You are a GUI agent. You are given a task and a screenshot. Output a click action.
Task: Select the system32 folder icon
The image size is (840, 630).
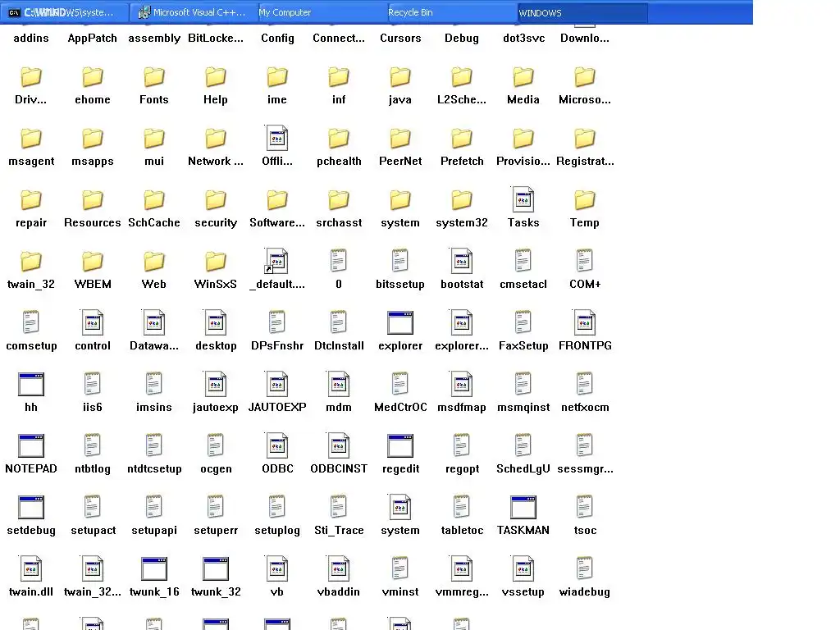coord(462,200)
